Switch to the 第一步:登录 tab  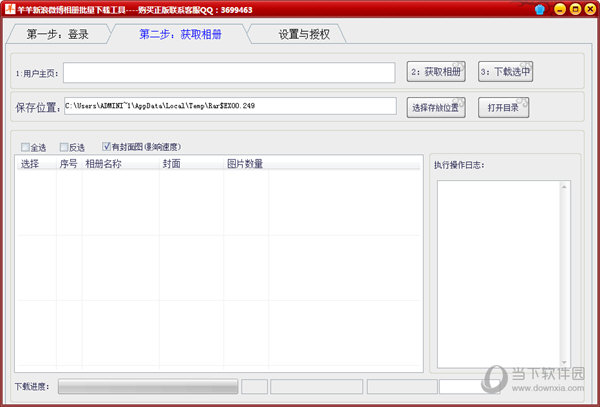pos(58,34)
